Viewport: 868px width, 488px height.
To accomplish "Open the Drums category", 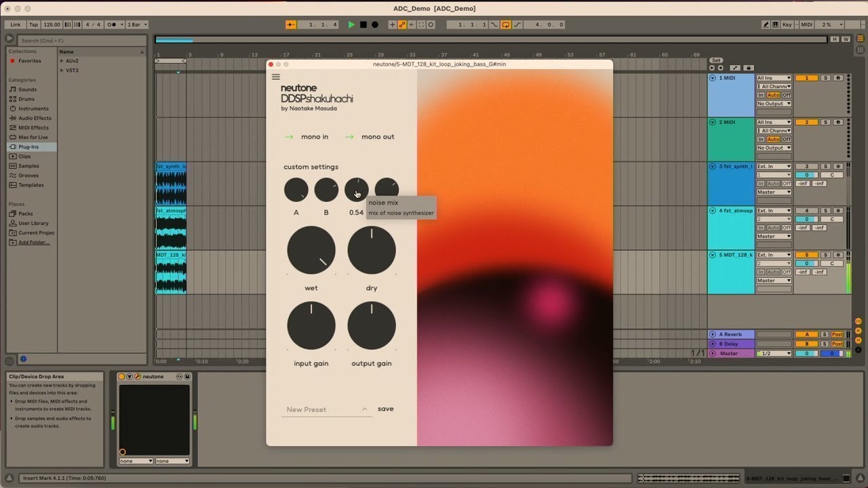I will pyautogui.click(x=26, y=99).
